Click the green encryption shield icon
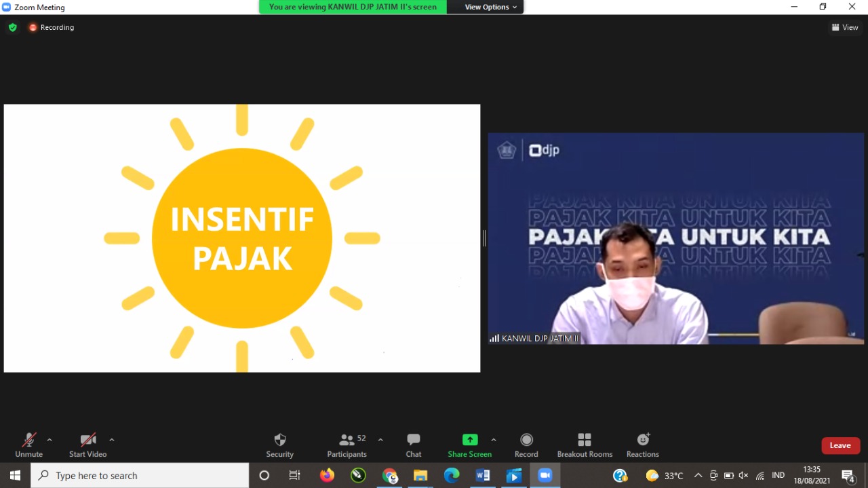 point(12,27)
